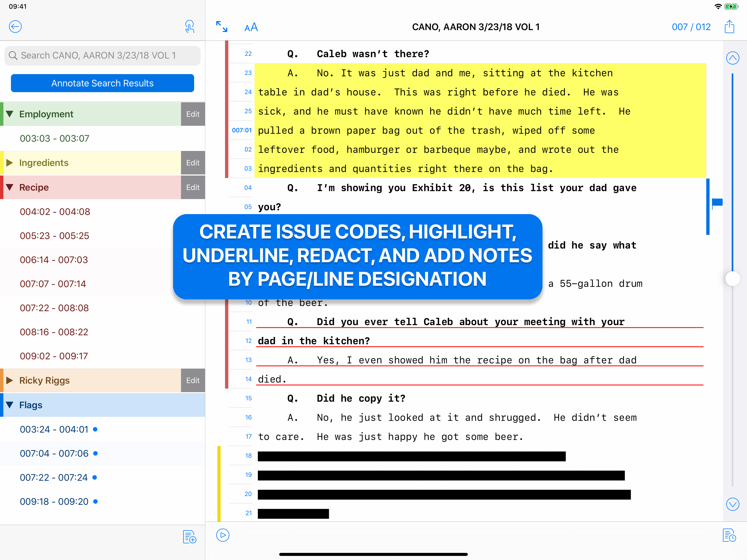The image size is (747, 560).
Task: Open text size options via the AA icon
Action: pos(251,27)
